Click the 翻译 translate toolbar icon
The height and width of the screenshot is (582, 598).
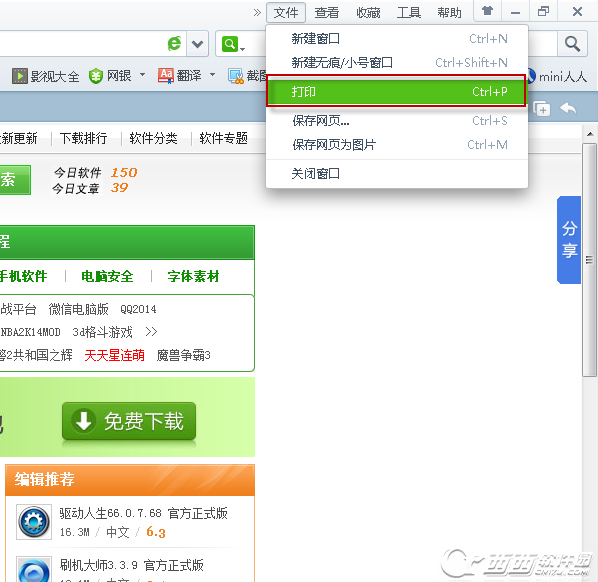[x=166, y=76]
